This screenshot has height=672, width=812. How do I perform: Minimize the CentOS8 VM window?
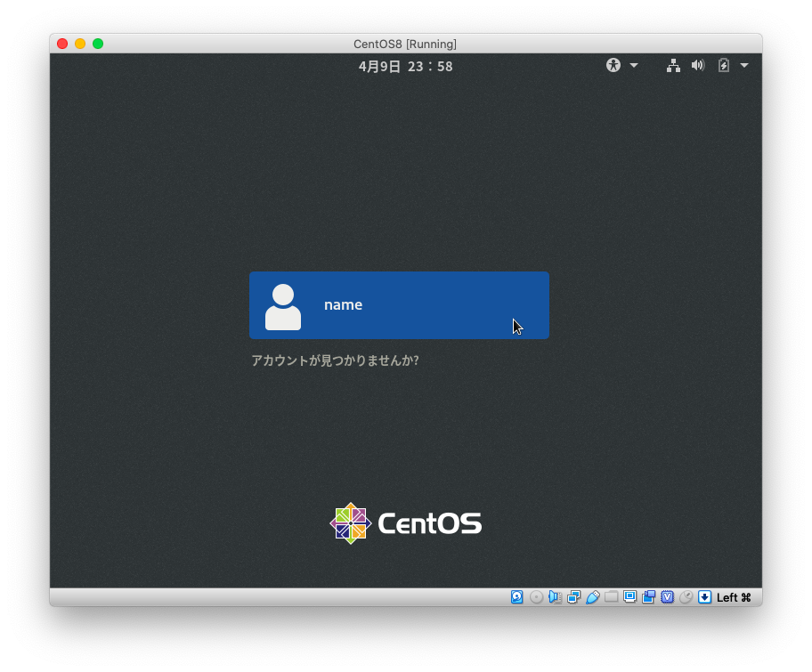click(x=80, y=44)
